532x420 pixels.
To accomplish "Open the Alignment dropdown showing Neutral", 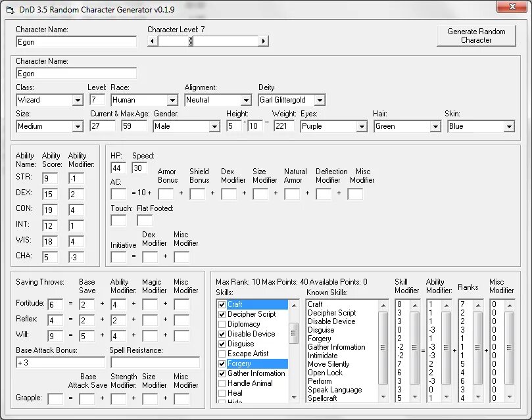I will pyautogui.click(x=246, y=100).
